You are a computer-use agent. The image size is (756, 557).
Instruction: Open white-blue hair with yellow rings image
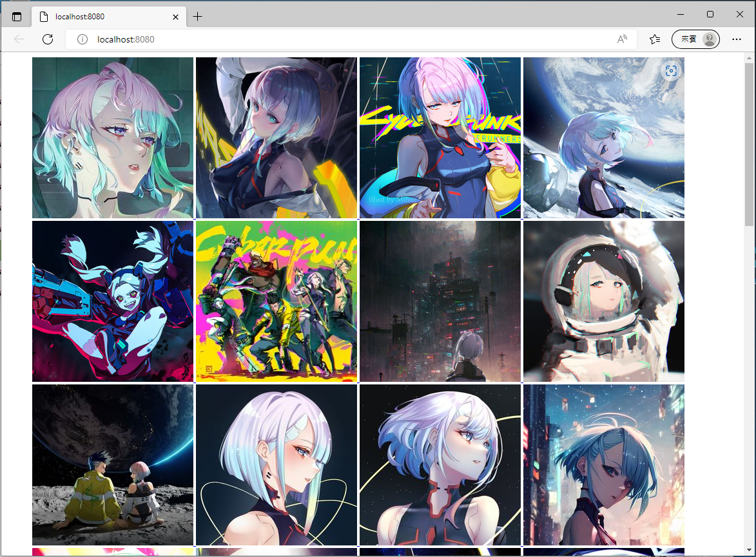click(440, 465)
